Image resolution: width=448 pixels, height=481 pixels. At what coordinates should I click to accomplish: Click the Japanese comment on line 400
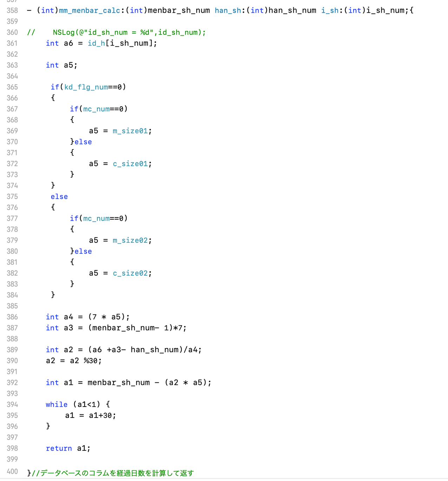(112, 473)
